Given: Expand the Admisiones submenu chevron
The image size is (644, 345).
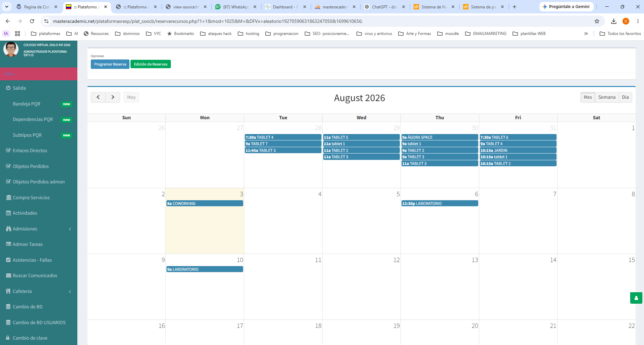Looking at the screenshot, I should (x=70, y=229).
